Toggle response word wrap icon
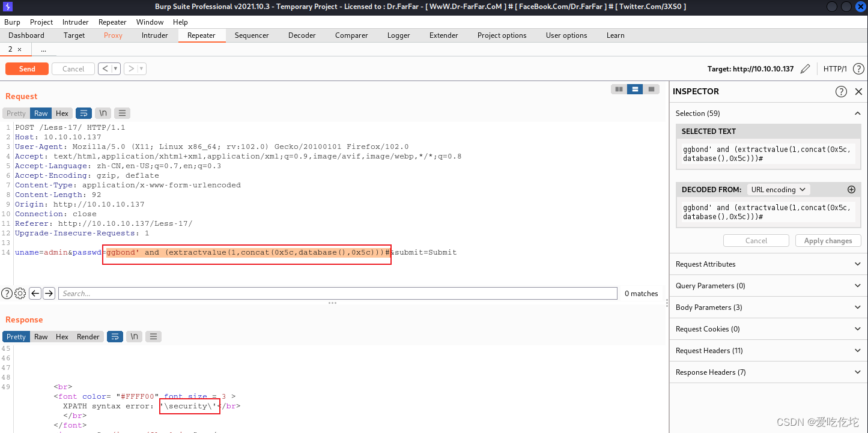This screenshot has height=433, width=868. [115, 337]
